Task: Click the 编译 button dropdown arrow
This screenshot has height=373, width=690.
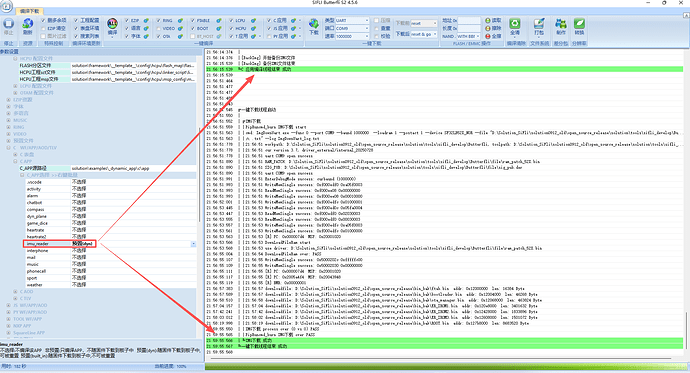Action: click(112, 37)
